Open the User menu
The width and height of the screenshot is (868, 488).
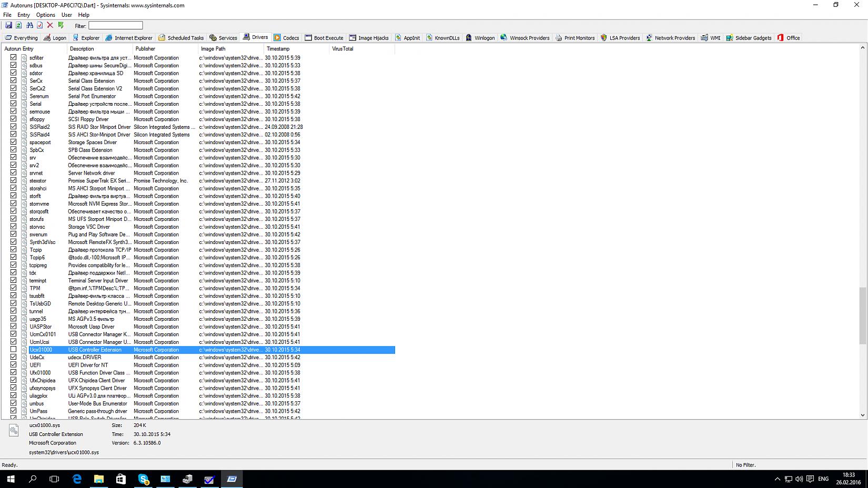[67, 15]
